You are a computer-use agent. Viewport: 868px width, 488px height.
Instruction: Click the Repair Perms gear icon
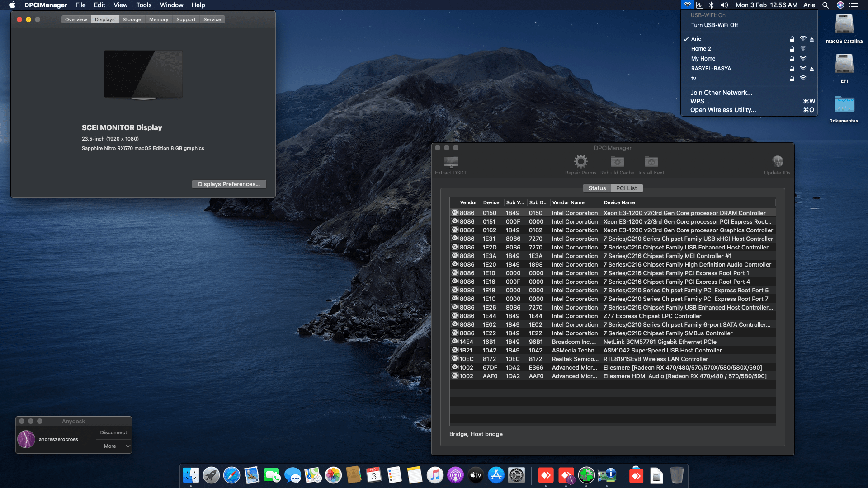click(580, 162)
